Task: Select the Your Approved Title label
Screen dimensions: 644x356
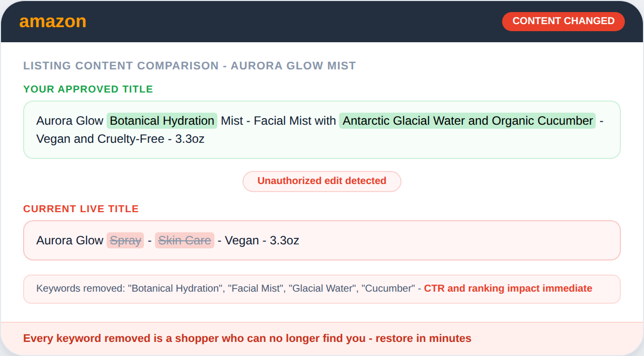Action: pyautogui.click(x=88, y=90)
